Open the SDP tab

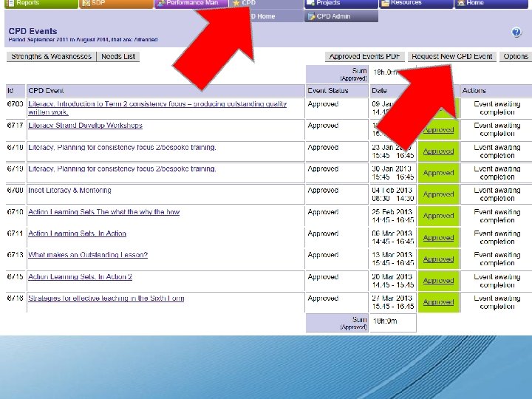pos(116,4)
